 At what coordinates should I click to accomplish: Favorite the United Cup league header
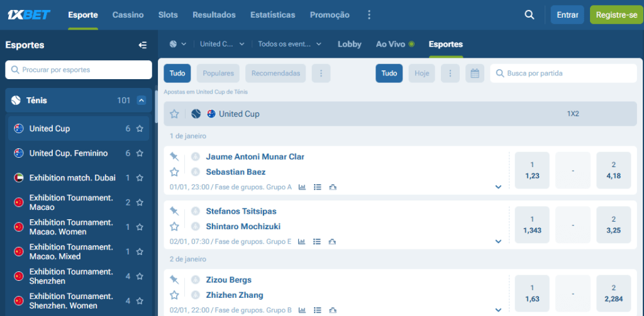click(174, 114)
